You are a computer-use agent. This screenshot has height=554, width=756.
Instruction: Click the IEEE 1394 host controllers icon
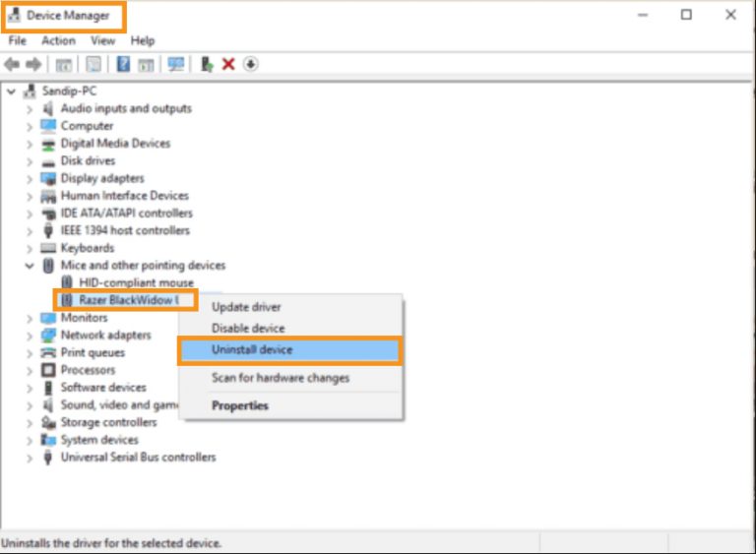click(47, 230)
